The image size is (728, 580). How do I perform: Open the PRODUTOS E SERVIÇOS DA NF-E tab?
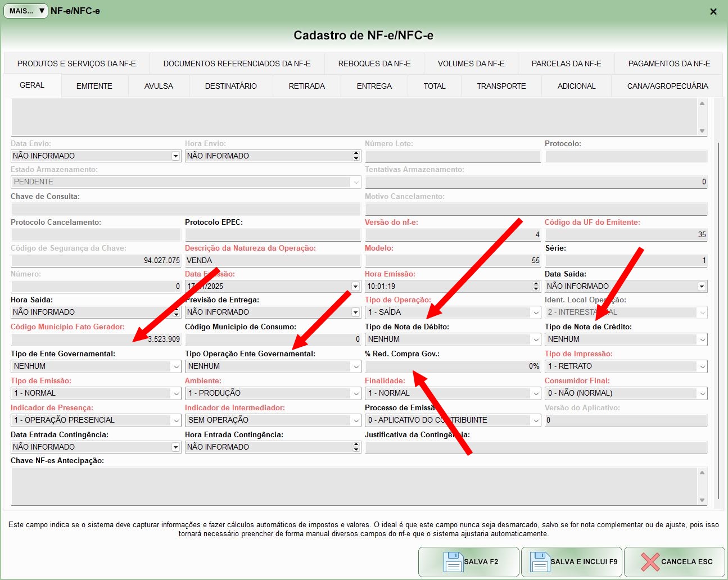(76, 64)
